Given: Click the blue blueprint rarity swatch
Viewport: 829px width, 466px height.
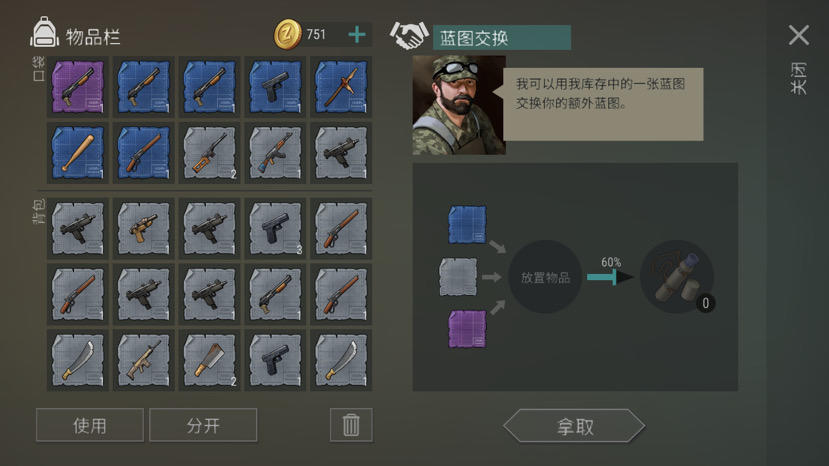Looking at the screenshot, I should click(x=467, y=225).
